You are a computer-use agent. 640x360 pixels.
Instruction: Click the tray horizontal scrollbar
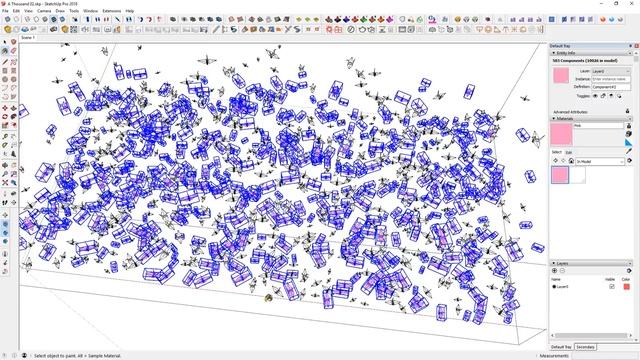pos(591,336)
